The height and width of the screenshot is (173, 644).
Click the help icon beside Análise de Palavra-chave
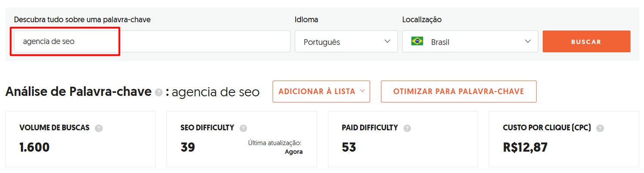159,92
